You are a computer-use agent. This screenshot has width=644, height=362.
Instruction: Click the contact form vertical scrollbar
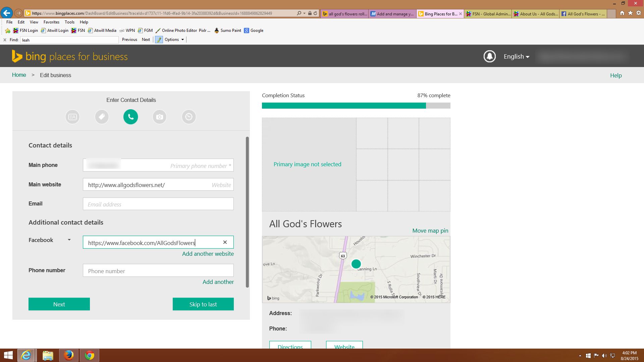[x=247, y=212]
